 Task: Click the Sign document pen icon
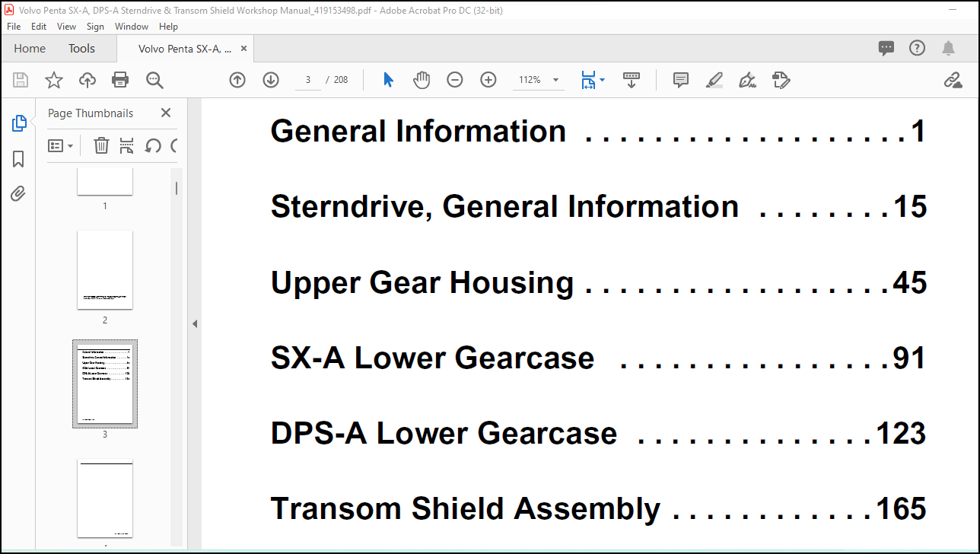(747, 80)
